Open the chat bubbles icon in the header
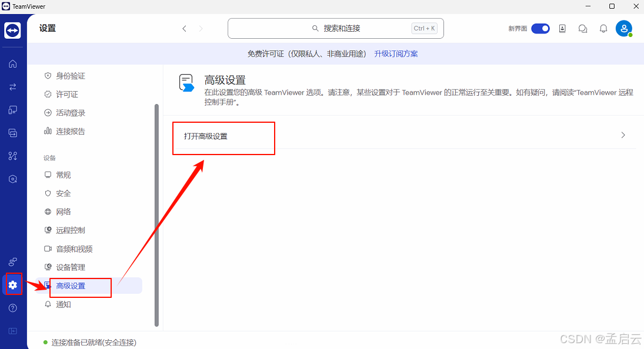The height and width of the screenshot is (349, 644). 582,28
